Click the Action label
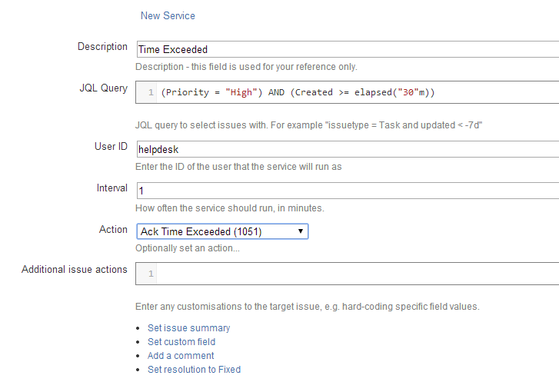The width and height of the screenshot is (559, 392). pyautogui.click(x=113, y=230)
